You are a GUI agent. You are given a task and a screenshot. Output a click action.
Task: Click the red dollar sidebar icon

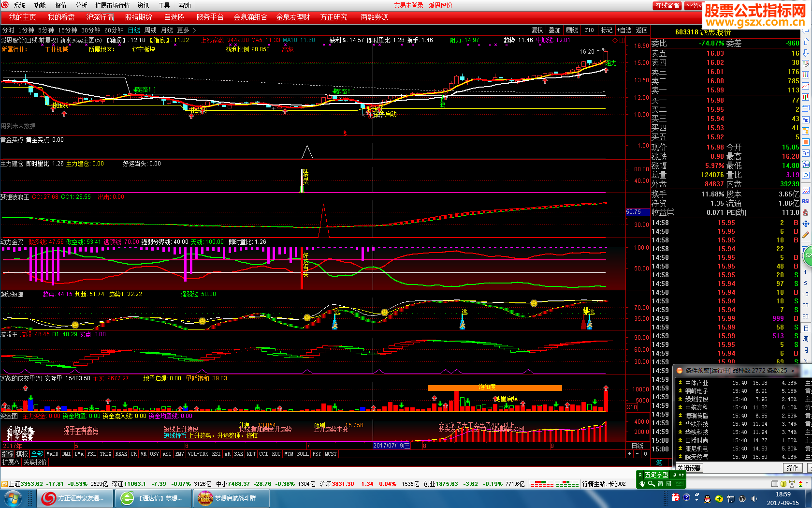[x=806, y=212]
